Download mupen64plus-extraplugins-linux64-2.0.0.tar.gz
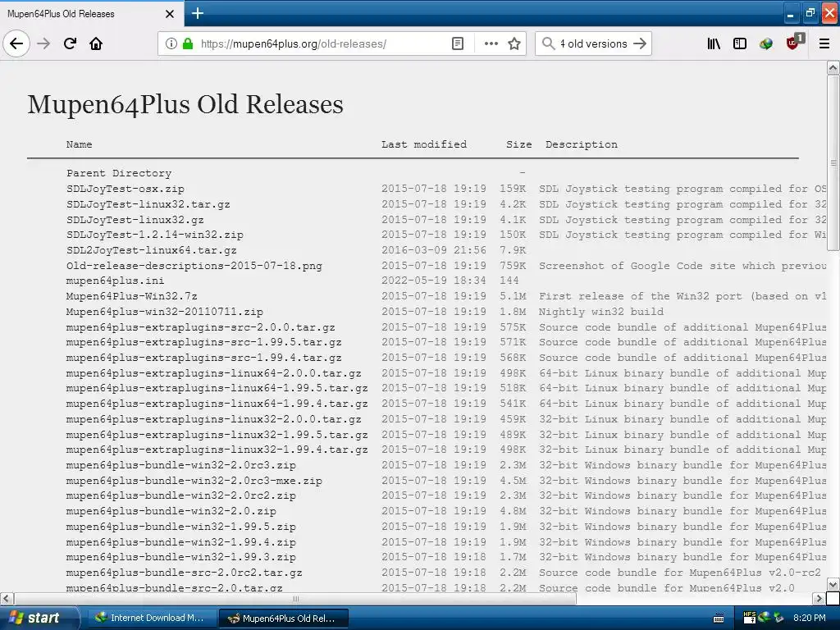 coord(214,373)
